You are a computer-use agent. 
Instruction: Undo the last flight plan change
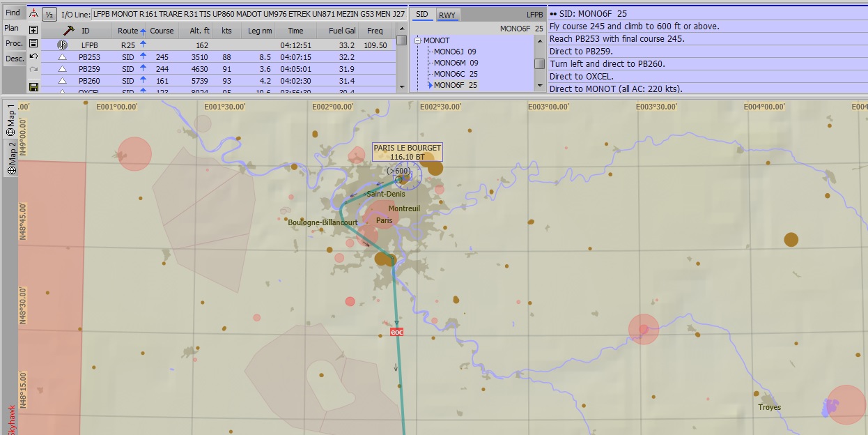33,56
